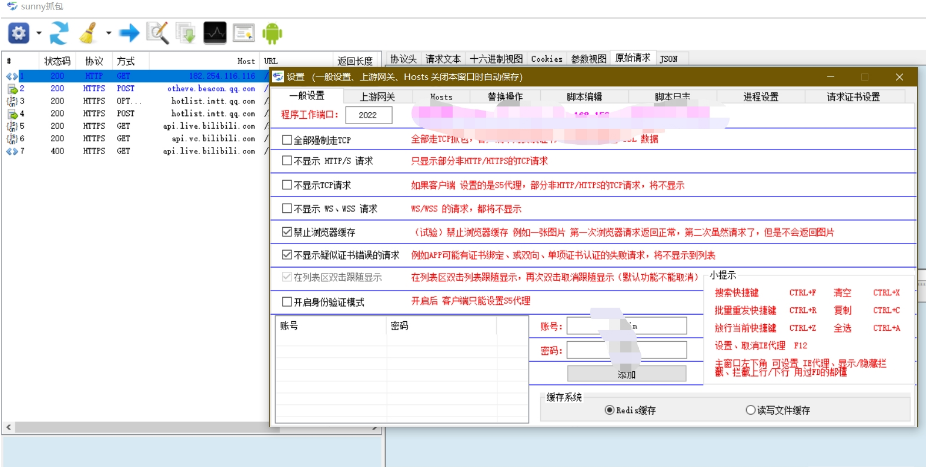The height and width of the screenshot is (467, 926).
Task: Click the 返回长度 column header
Action: coord(355,60)
